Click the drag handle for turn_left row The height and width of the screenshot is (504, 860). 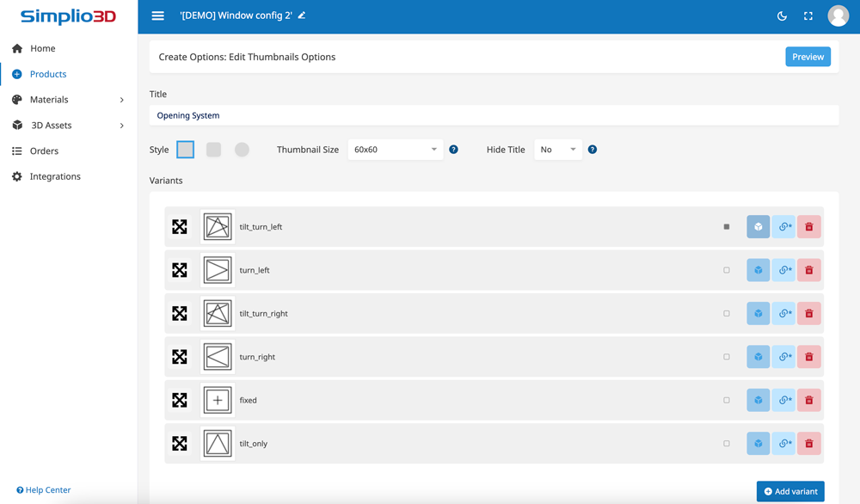click(x=179, y=270)
